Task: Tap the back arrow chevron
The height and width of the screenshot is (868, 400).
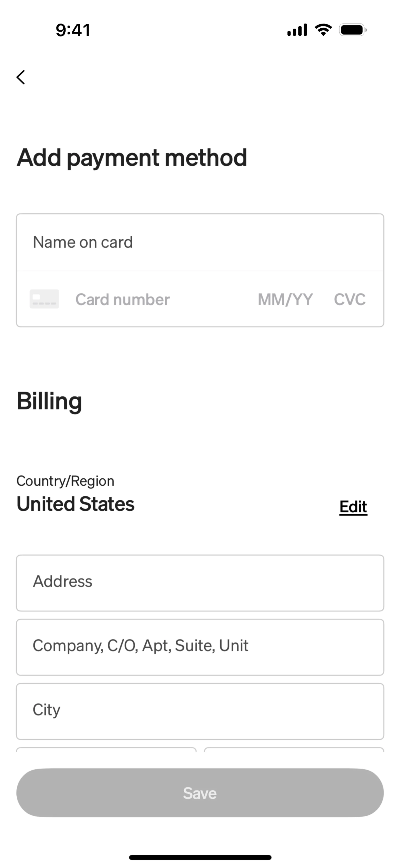Action: (21, 77)
